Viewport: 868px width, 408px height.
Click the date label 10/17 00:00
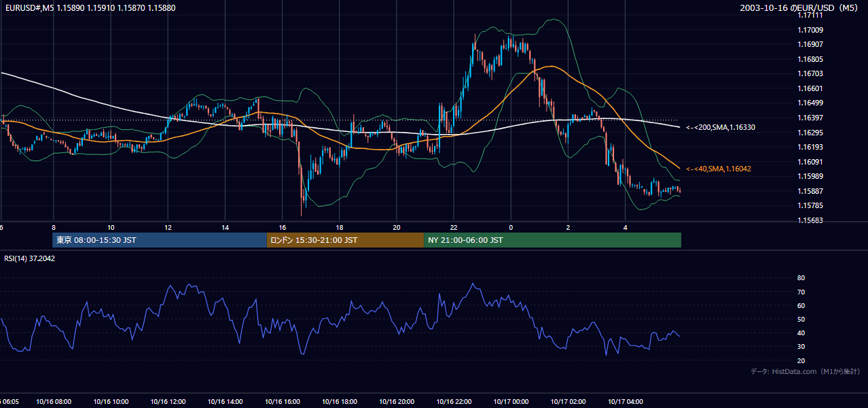pyautogui.click(x=511, y=402)
